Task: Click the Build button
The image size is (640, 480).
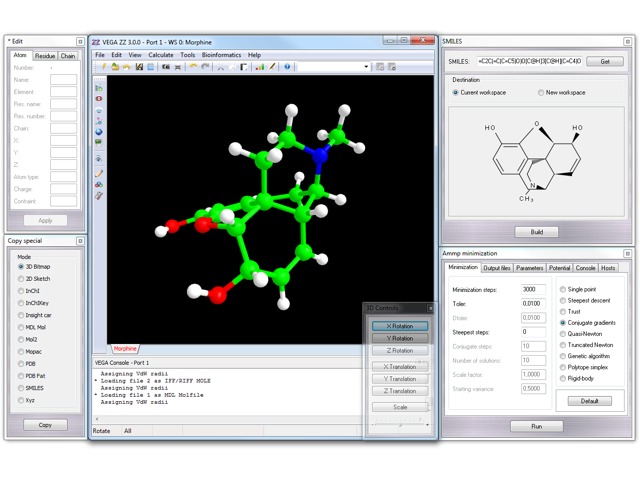Action: (536, 232)
